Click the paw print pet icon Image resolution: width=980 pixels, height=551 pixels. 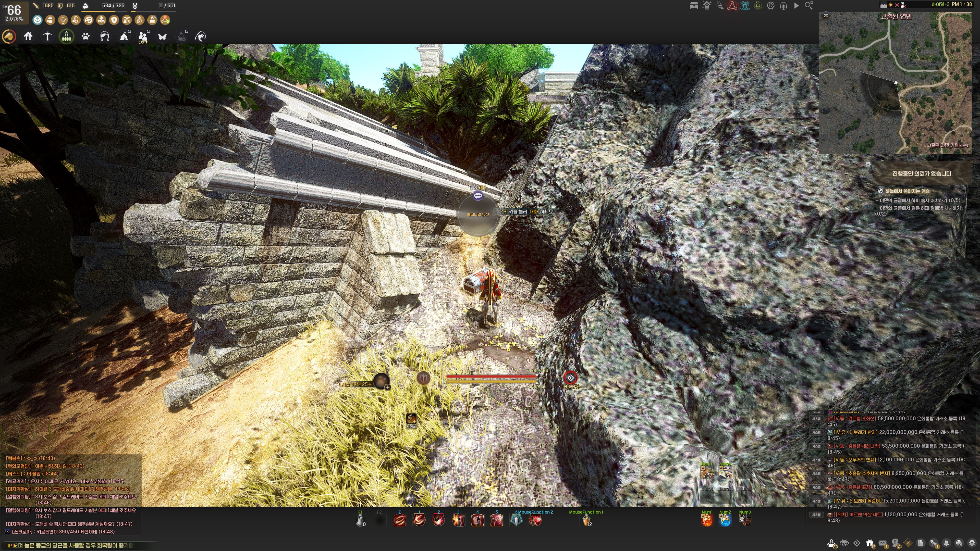click(x=85, y=36)
